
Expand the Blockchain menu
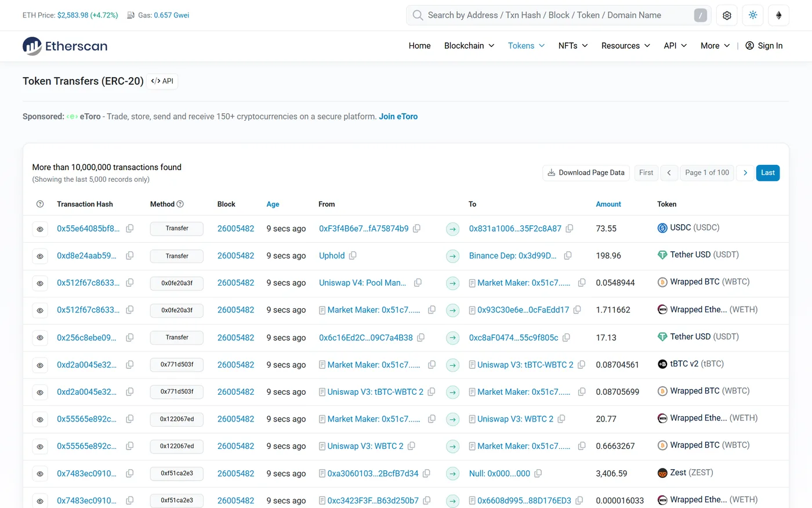(x=469, y=46)
